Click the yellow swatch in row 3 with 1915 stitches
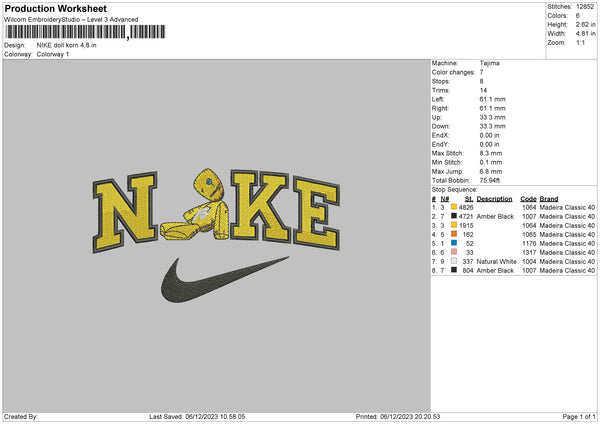 tap(454, 225)
